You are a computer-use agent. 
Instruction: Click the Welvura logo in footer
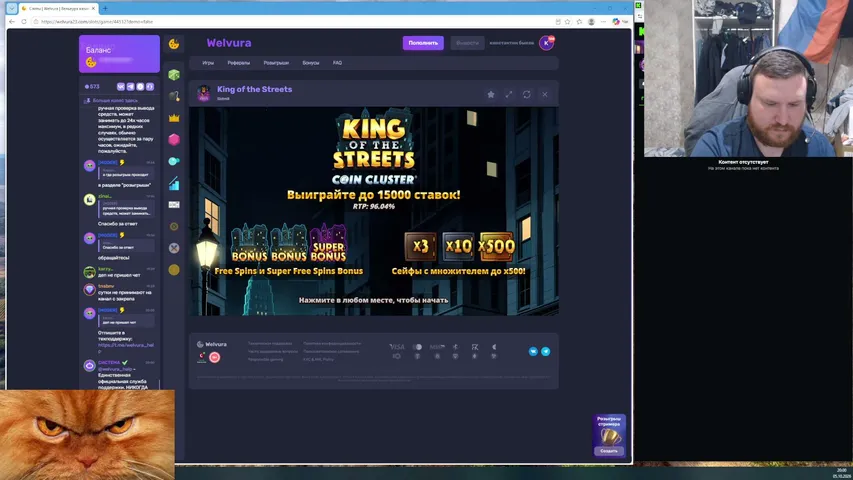(x=212, y=344)
